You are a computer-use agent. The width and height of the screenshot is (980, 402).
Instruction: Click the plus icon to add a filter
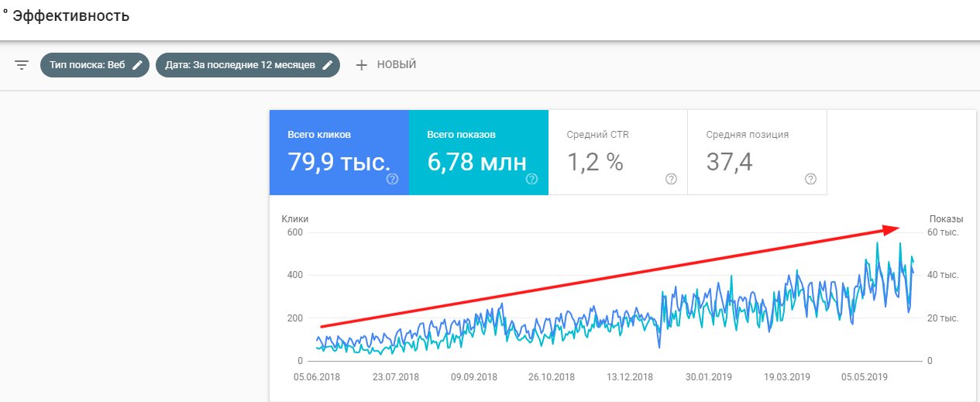tap(361, 65)
